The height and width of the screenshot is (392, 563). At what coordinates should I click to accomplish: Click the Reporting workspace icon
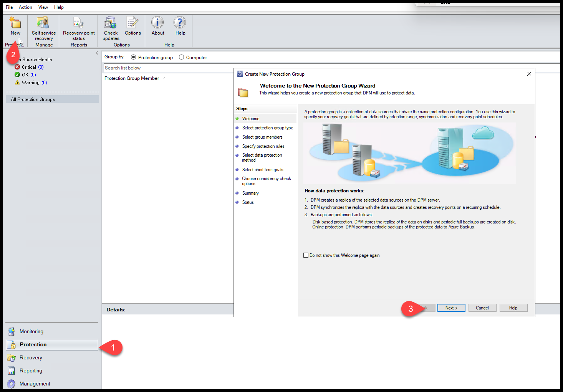coord(12,370)
